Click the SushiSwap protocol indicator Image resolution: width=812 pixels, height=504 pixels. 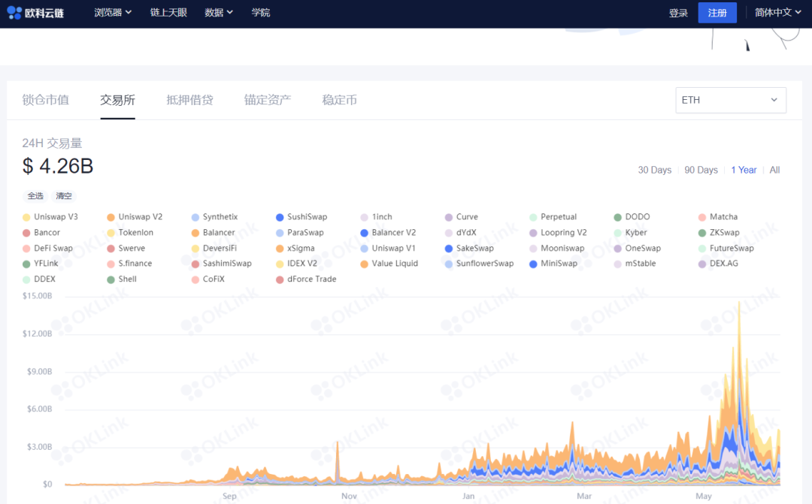click(278, 216)
